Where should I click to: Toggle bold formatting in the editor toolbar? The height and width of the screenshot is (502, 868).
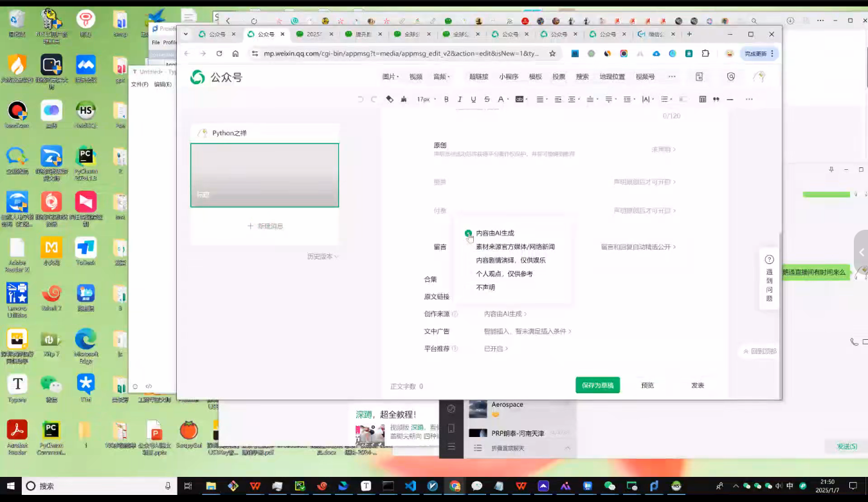point(446,99)
